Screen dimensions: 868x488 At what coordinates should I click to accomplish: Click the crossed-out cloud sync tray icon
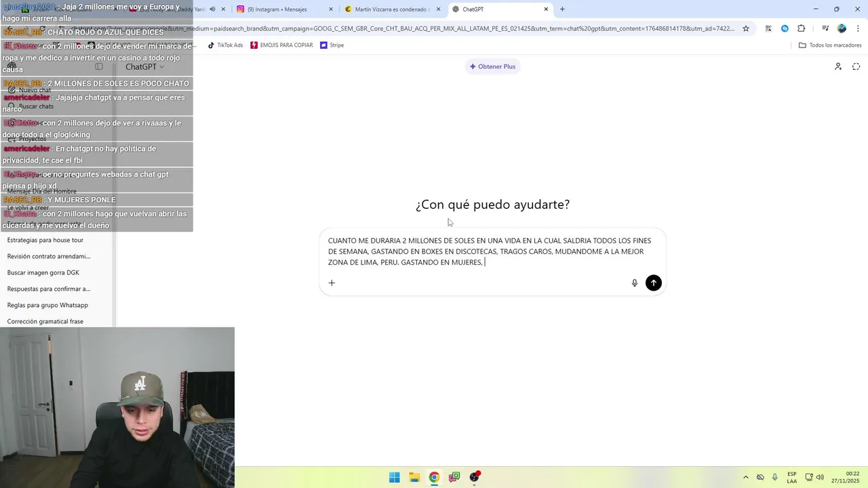pos(760,477)
